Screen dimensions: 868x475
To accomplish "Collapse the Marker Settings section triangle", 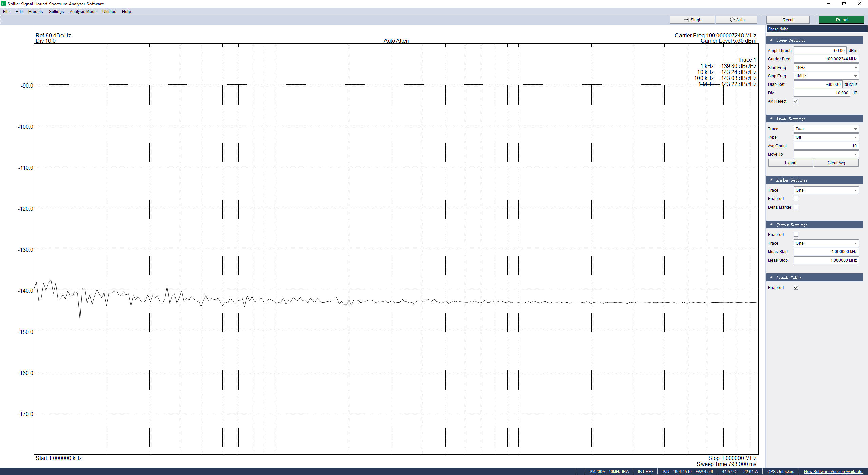I will [771, 180].
